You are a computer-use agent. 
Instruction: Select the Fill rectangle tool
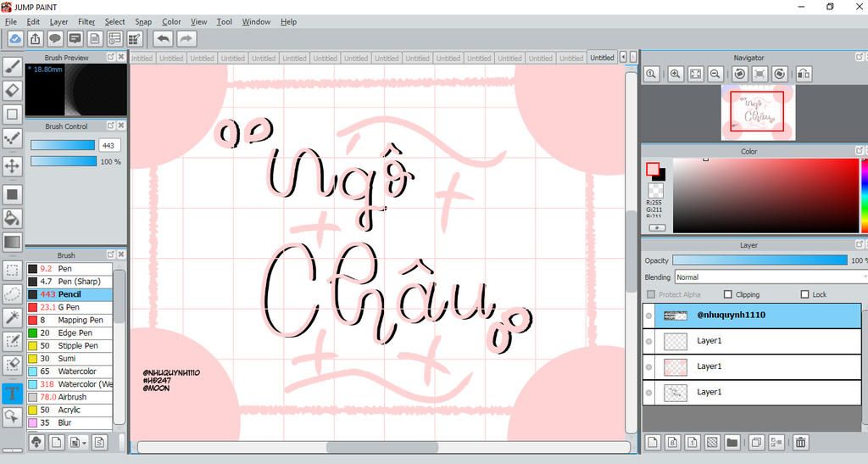tap(12, 194)
